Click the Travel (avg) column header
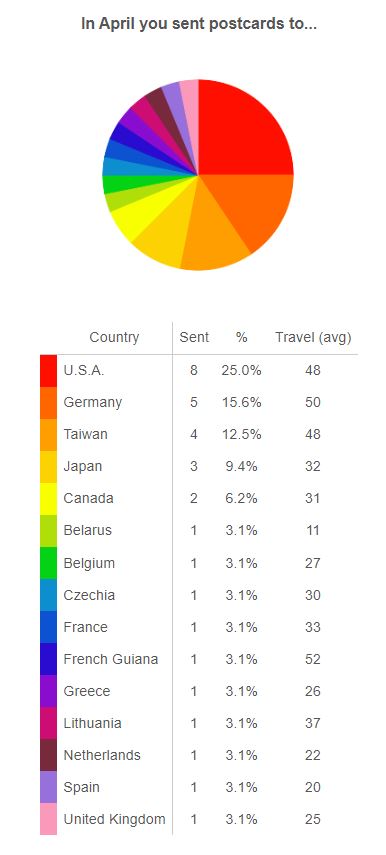 [x=313, y=338]
